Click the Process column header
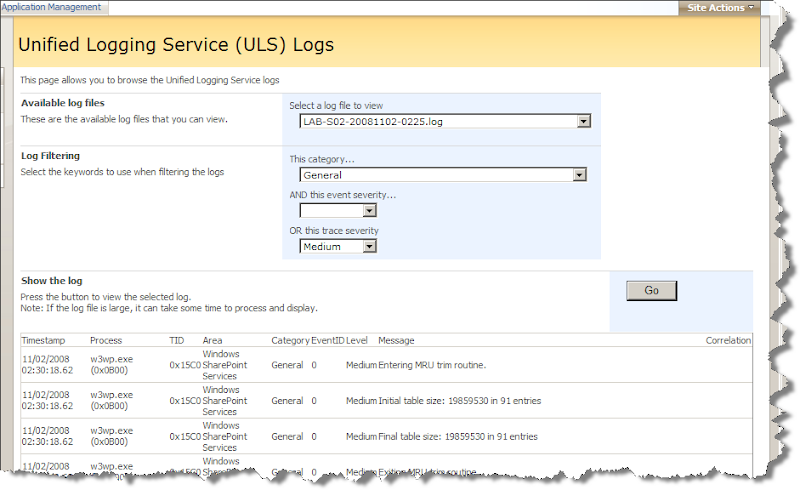 click(106, 341)
